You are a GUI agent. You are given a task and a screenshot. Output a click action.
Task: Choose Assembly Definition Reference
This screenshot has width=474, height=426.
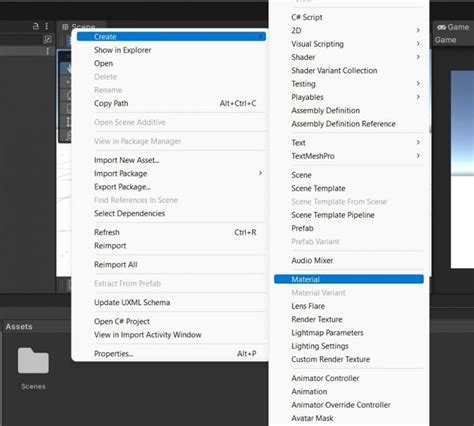click(349, 124)
